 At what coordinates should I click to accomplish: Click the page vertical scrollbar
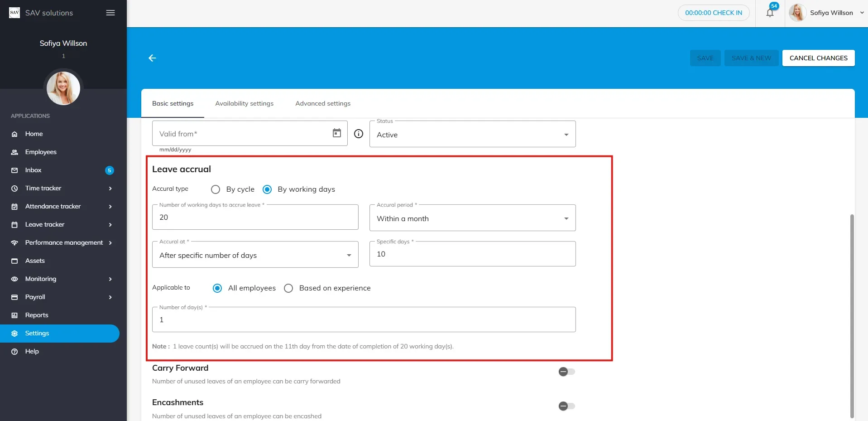pos(852,316)
